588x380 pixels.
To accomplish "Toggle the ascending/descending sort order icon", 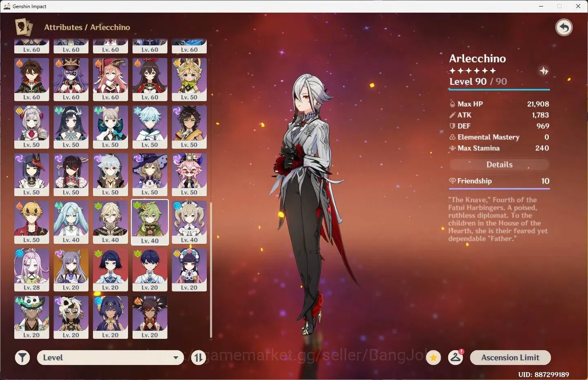I will [x=199, y=358].
